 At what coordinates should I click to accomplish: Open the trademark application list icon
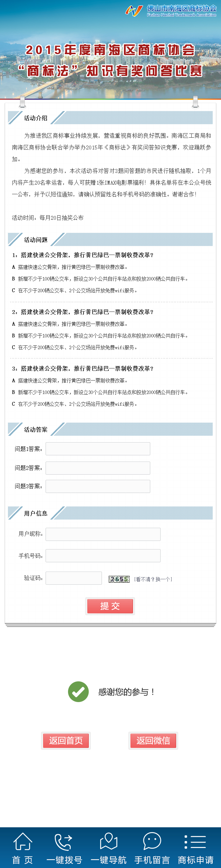(195, 842)
